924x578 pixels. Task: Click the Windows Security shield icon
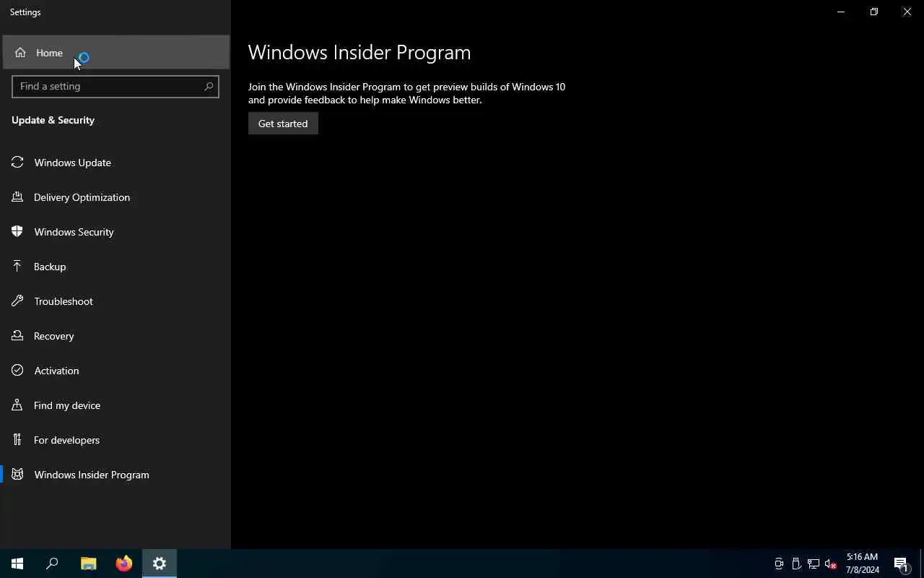click(17, 232)
